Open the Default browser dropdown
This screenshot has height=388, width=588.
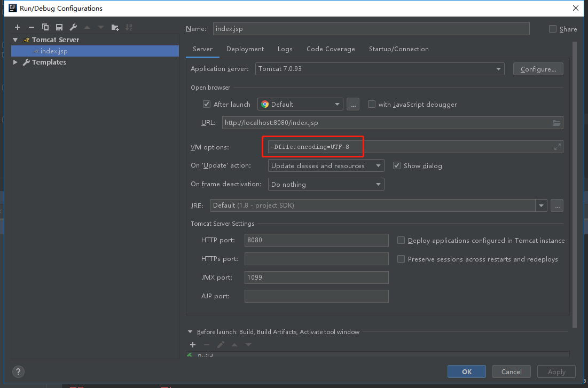[300, 104]
